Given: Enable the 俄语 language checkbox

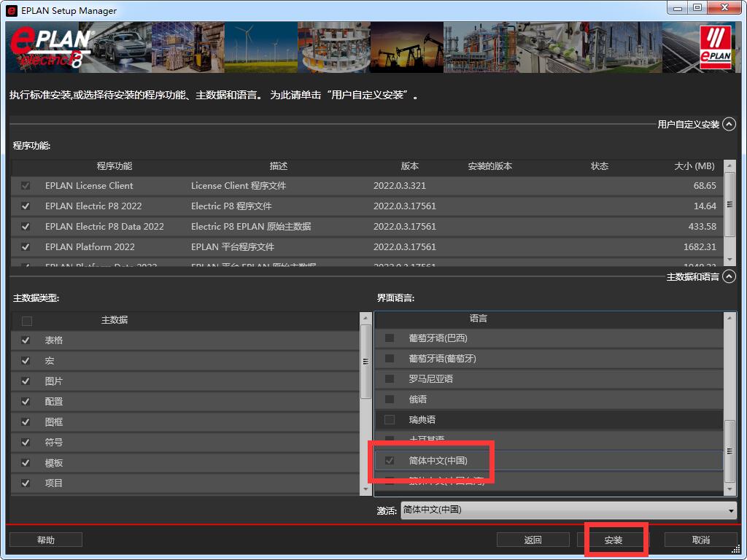Looking at the screenshot, I should 390,400.
